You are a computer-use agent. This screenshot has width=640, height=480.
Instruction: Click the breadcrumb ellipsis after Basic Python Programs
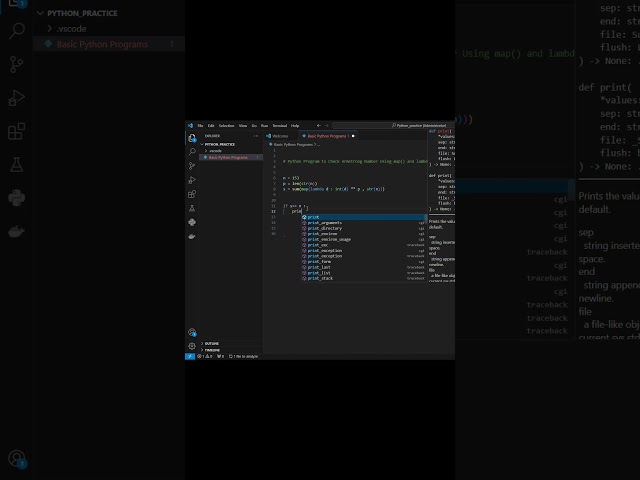[x=318, y=144]
